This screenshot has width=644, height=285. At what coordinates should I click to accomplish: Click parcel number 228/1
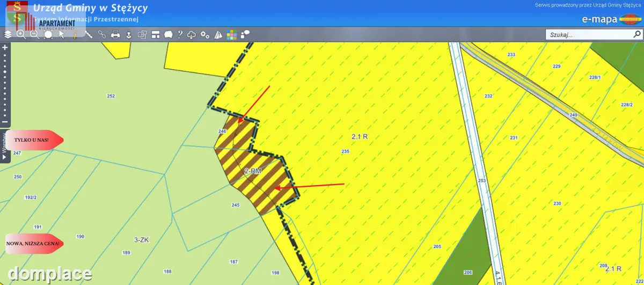tap(595, 77)
